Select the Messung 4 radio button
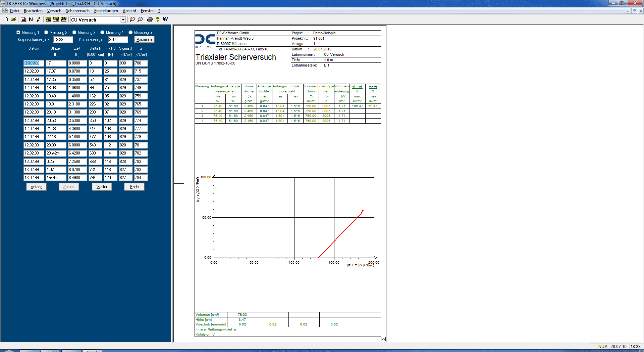 tap(102, 33)
